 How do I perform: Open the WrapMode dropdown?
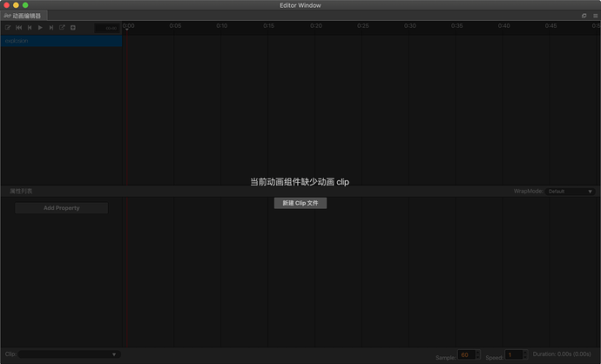click(x=571, y=192)
